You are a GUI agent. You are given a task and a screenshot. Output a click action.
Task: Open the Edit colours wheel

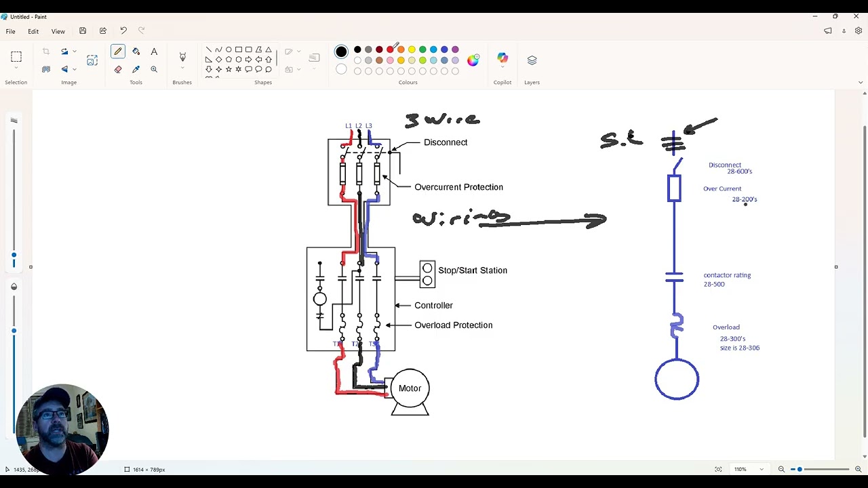pos(473,60)
